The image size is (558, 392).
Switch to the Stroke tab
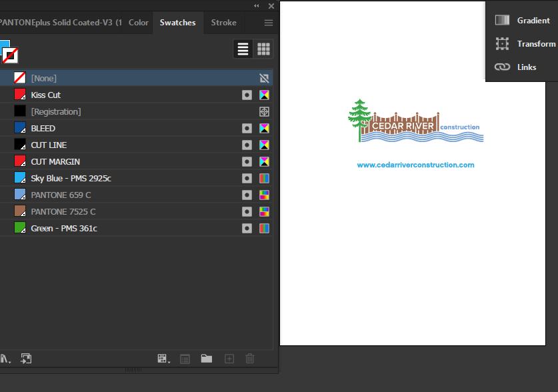[223, 23]
